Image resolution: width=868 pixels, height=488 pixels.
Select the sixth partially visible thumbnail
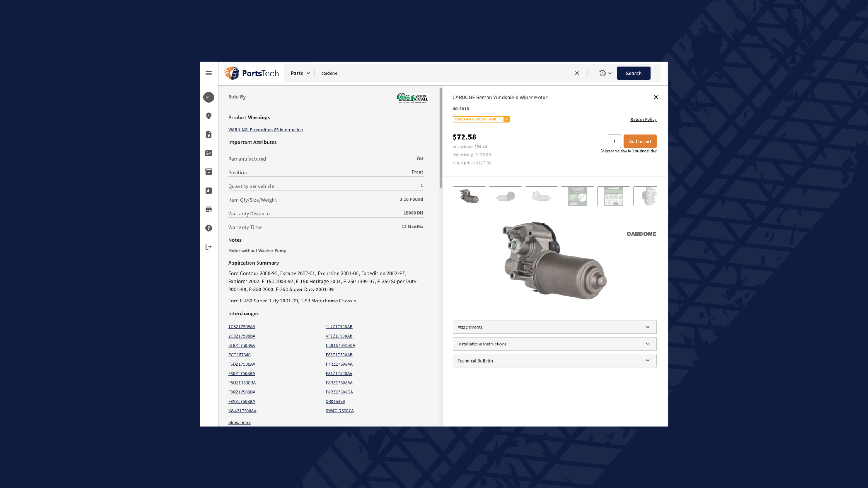[645, 196]
